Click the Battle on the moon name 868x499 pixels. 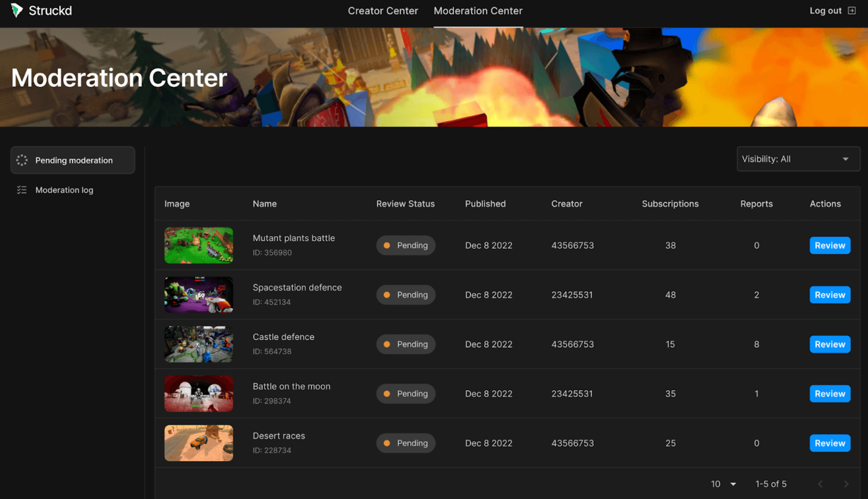[291, 386]
